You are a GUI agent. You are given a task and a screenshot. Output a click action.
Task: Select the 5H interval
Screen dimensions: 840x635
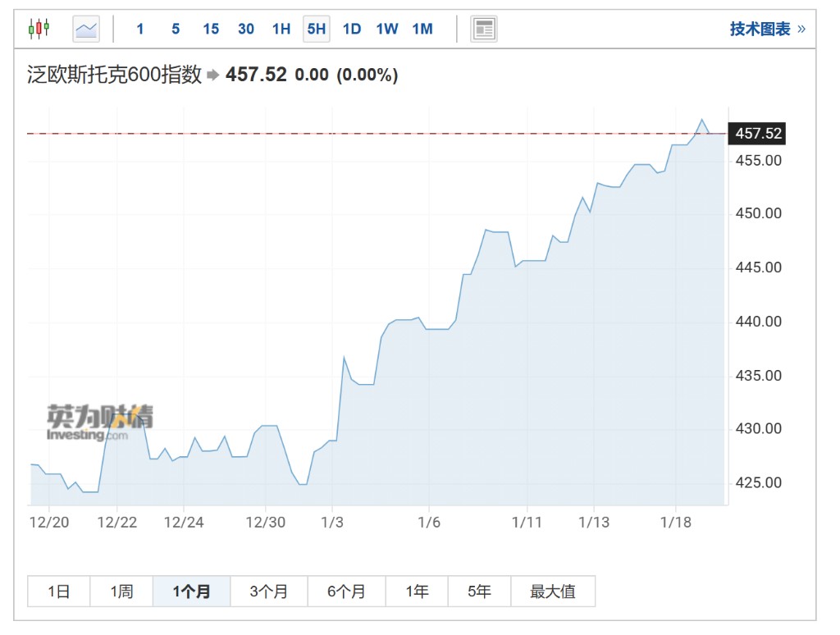tap(317, 30)
